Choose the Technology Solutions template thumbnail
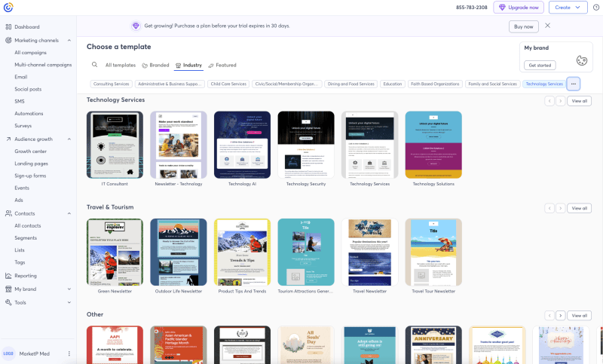The width and height of the screenshot is (603, 364). coord(433,145)
